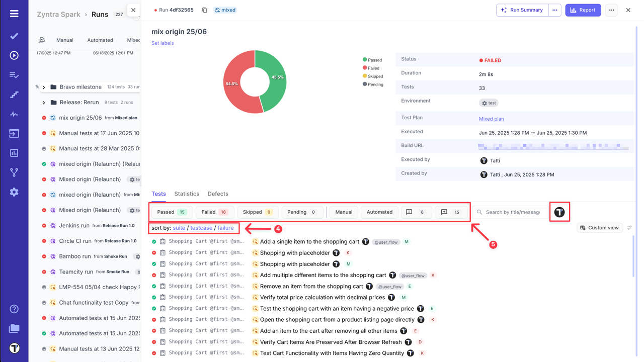This screenshot has width=644, height=362.
Task: Toggle the Failed 18 filter chip
Action: click(x=214, y=212)
